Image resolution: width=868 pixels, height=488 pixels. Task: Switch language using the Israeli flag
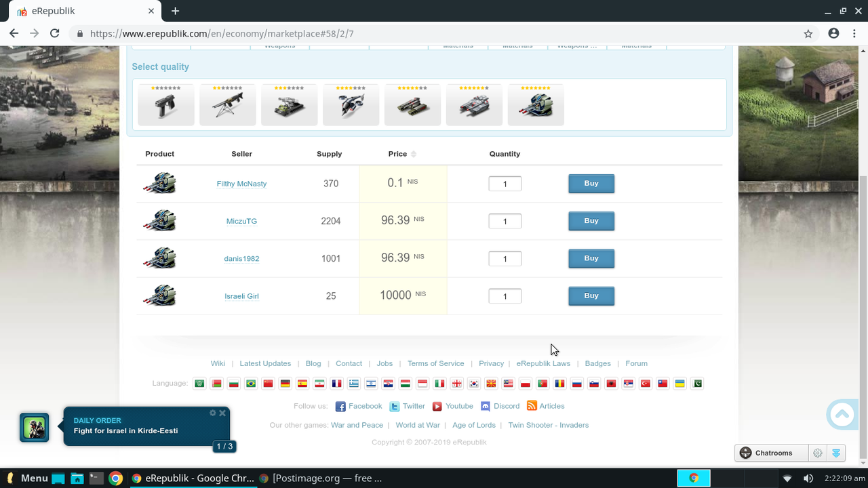[x=371, y=384]
